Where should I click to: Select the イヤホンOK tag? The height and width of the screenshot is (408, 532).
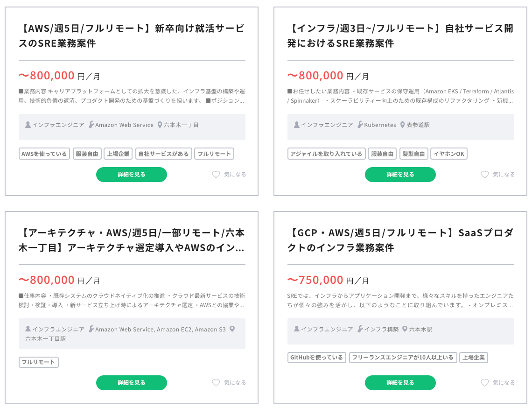pos(449,154)
